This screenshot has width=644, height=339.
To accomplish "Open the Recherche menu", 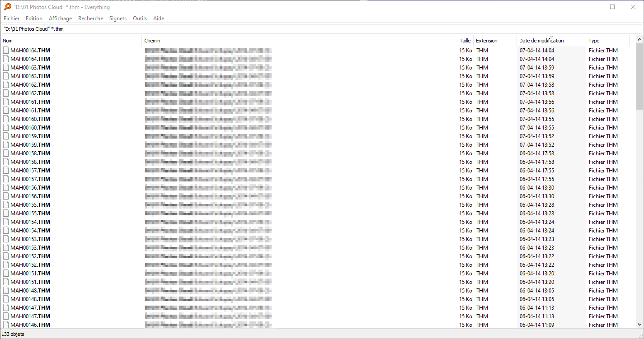I will point(90,19).
